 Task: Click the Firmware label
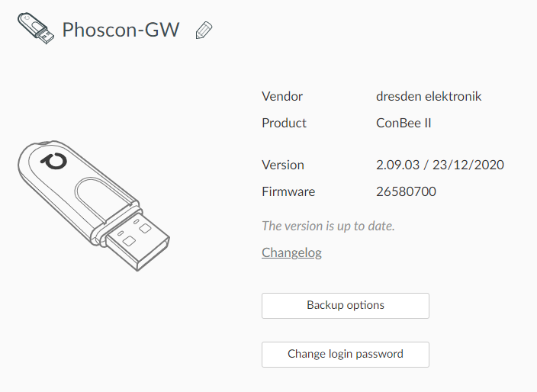pos(288,191)
